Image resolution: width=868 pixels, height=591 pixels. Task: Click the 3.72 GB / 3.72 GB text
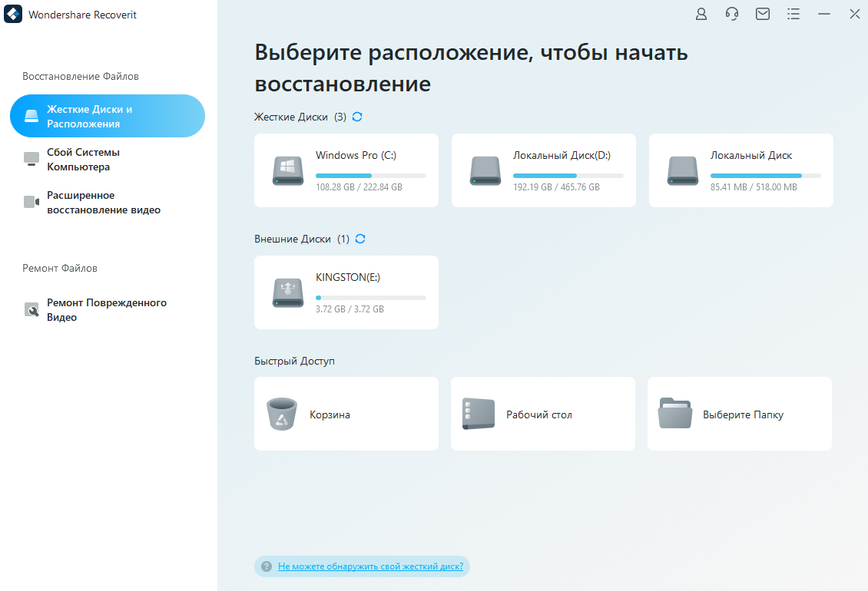350,309
